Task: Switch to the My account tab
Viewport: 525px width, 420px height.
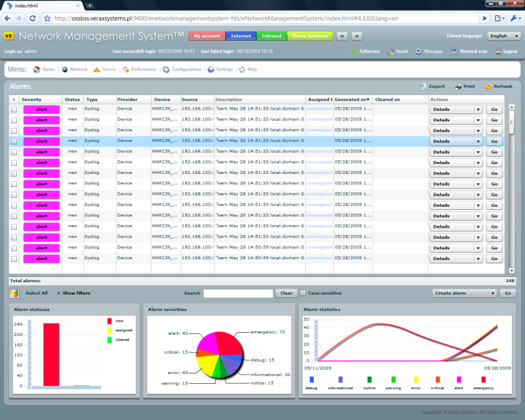Action: [x=207, y=36]
